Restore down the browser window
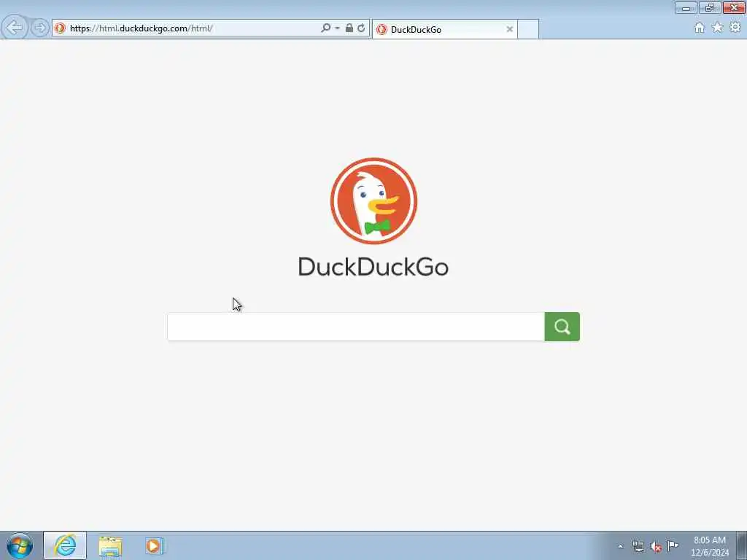This screenshot has width=747, height=560. click(710, 7)
